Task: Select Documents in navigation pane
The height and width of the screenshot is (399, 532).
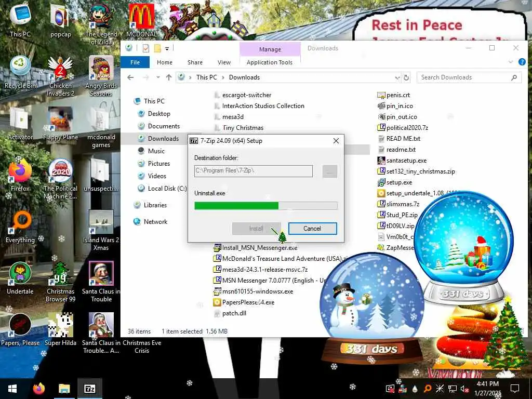Action: click(164, 126)
